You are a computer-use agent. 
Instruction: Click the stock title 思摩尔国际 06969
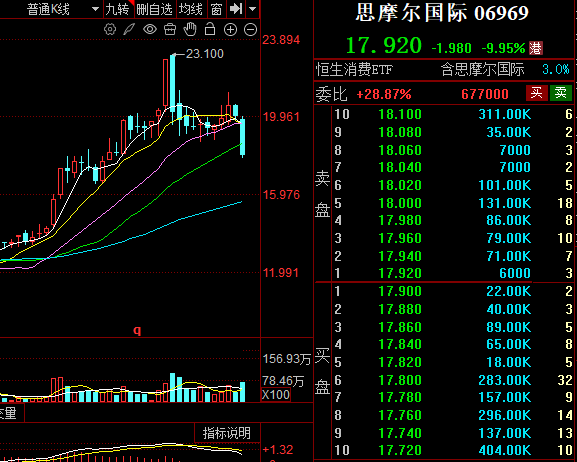(x=442, y=13)
